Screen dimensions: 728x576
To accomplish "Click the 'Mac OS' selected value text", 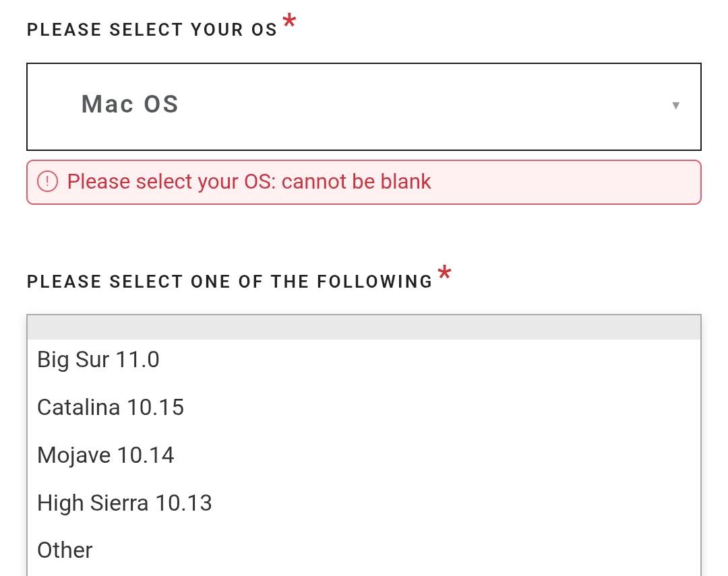I will 130,104.
